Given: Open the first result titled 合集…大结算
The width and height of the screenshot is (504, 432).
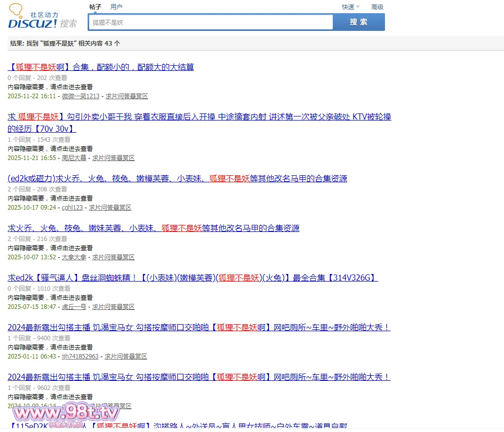Looking at the screenshot, I should tap(101, 67).
